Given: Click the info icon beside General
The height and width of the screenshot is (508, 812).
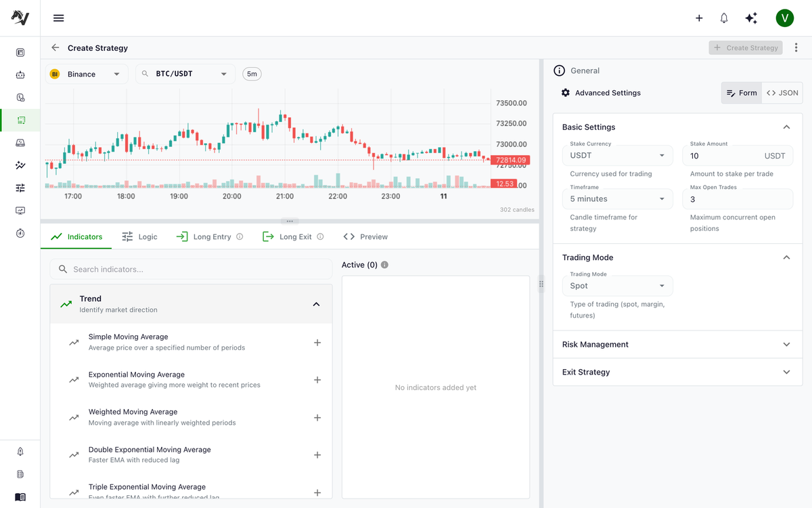Looking at the screenshot, I should [559, 70].
